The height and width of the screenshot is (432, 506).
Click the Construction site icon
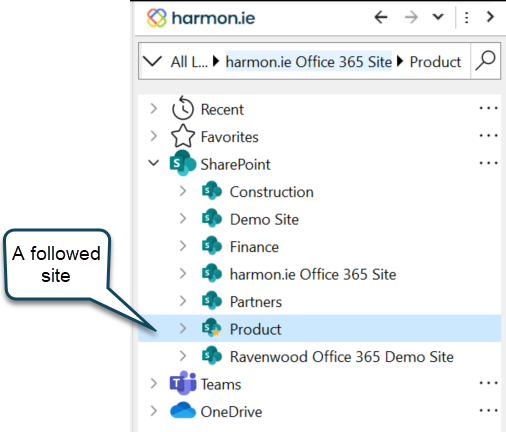212,191
